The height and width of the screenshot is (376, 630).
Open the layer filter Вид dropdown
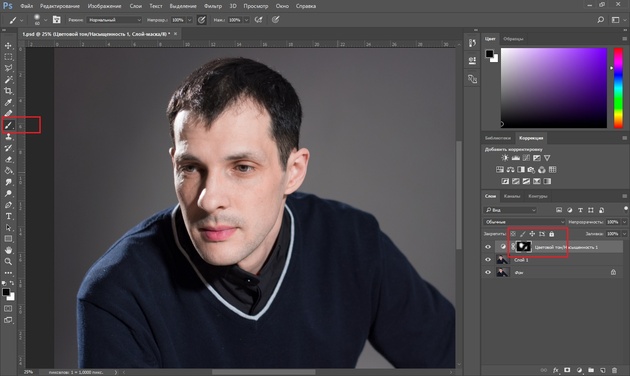[510, 210]
